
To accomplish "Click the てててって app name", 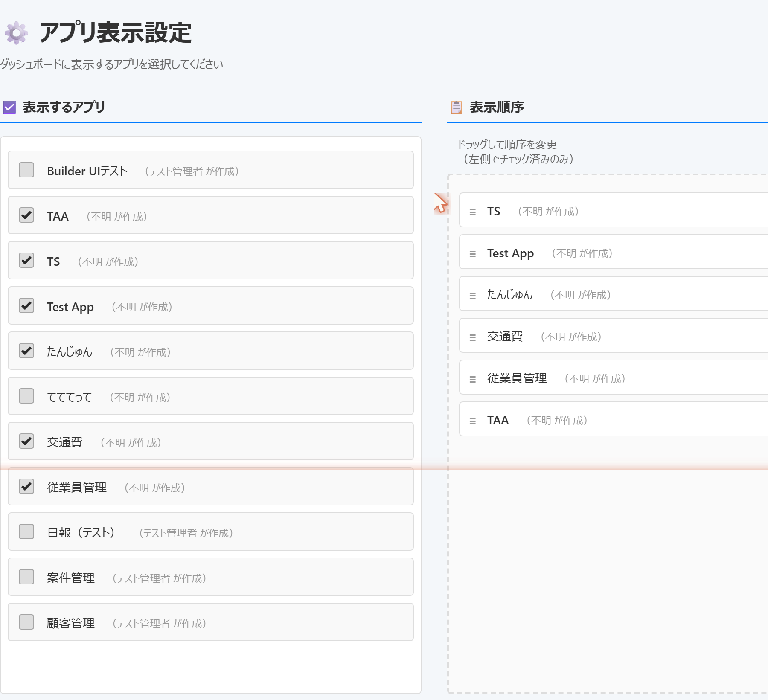I will 70,397.
